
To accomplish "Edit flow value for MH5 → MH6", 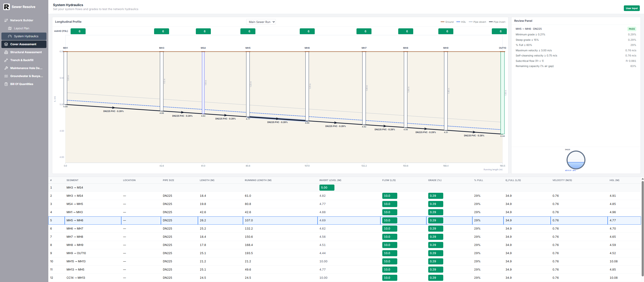I will [390, 220].
